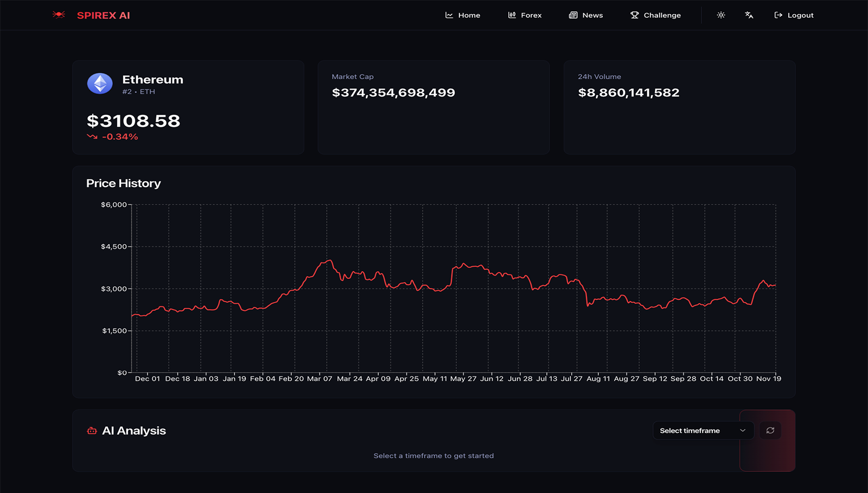
Task: Click the $374,354,698,499 market cap value
Action: pos(393,93)
